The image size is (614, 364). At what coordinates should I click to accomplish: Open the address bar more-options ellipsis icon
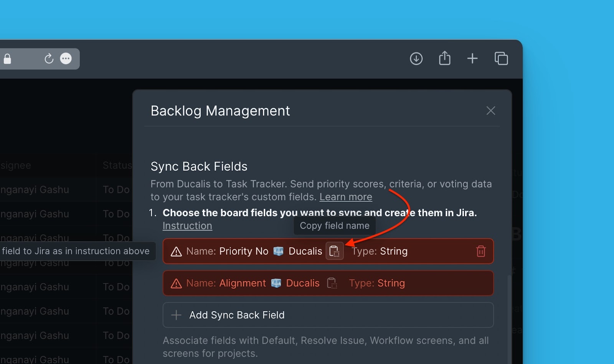pyautogui.click(x=66, y=59)
